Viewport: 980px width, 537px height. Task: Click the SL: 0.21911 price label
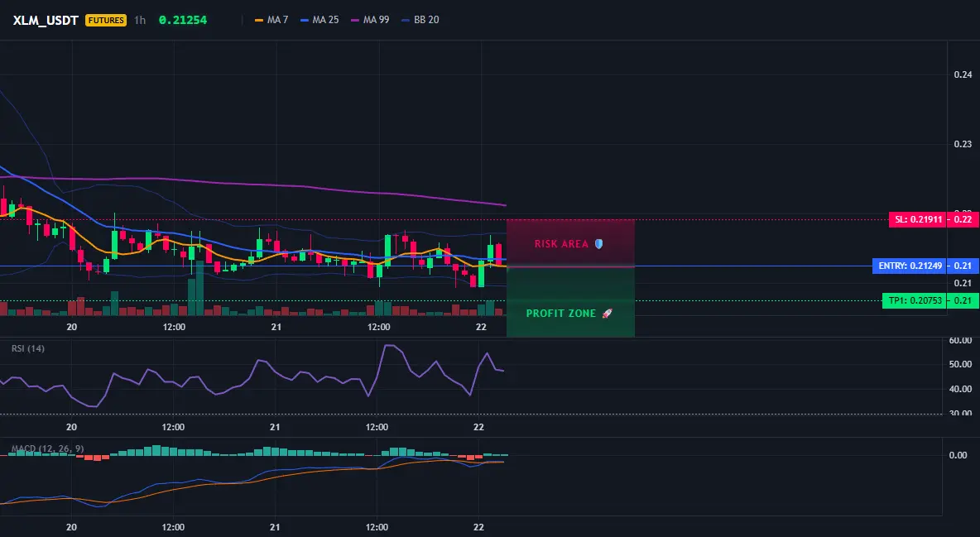point(918,219)
